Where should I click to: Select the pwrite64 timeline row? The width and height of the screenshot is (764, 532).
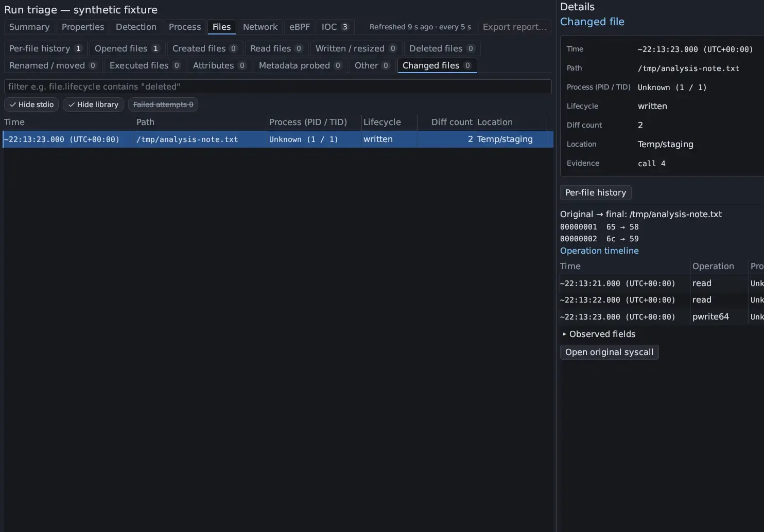662,316
